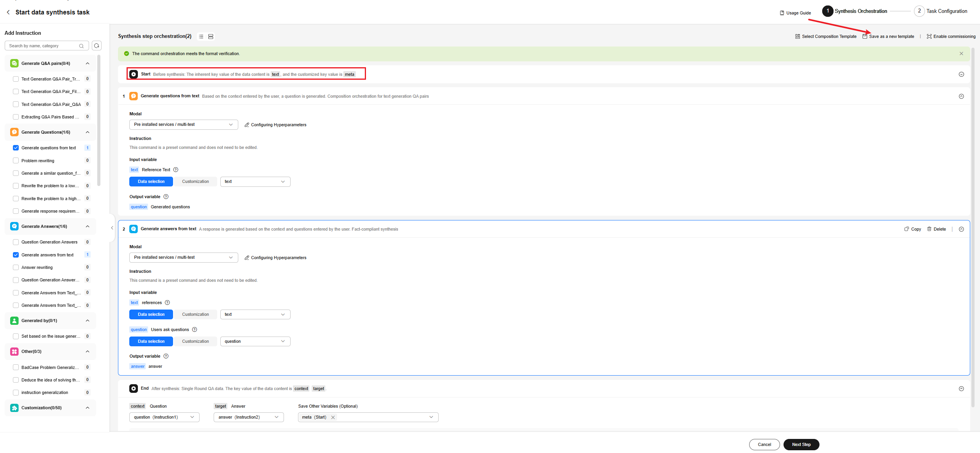
Task: Check the Answer rewriting checkbox
Action: point(16,267)
